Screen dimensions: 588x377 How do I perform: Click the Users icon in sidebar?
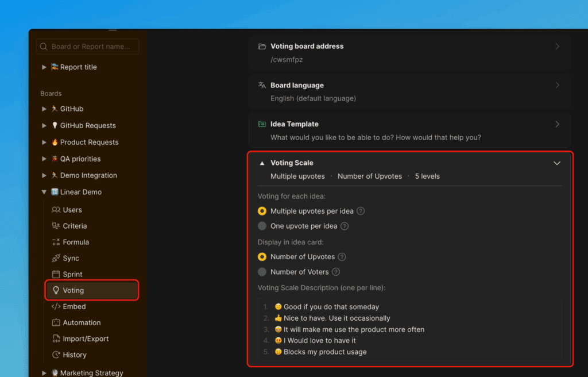point(56,210)
